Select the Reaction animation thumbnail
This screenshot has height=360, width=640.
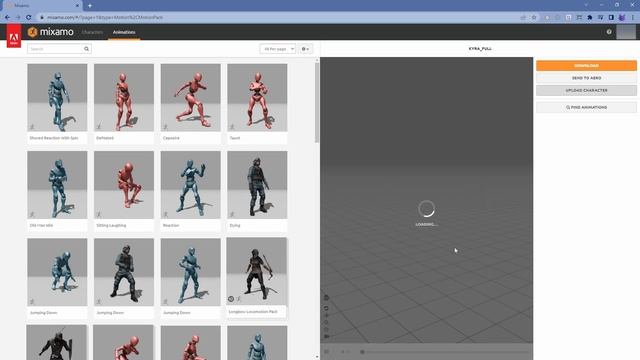191,185
